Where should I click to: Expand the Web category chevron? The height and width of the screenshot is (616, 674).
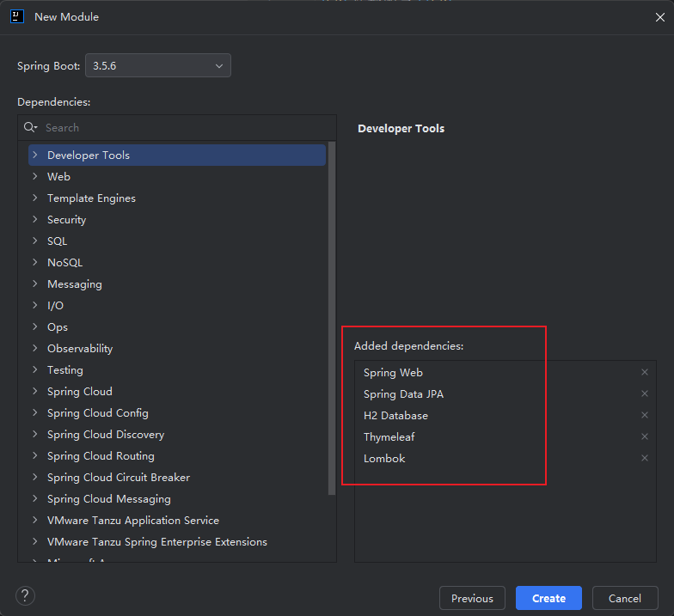click(x=35, y=176)
